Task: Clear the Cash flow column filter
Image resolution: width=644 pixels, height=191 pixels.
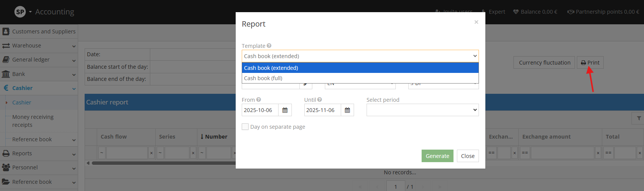Action: (151, 153)
